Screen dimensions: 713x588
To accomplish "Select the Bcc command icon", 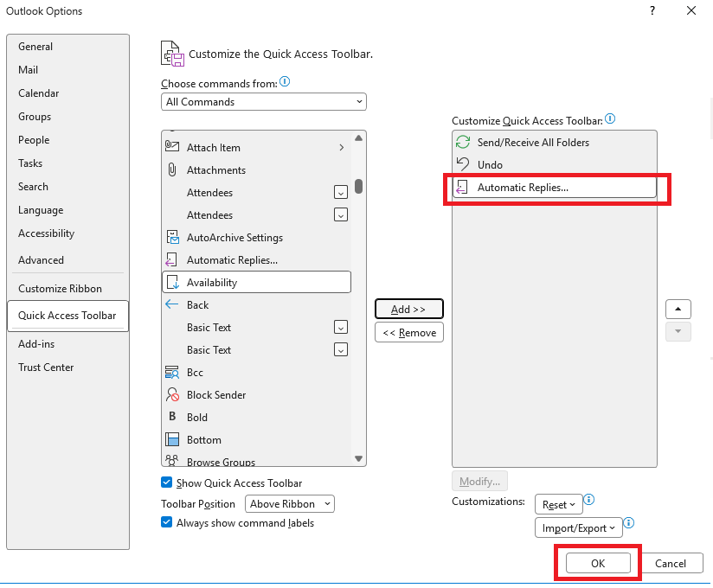I will (x=172, y=372).
